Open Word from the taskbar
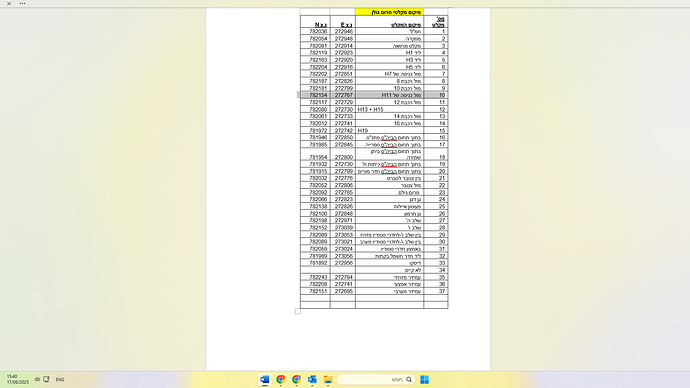The height and width of the screenshot is (388, 690). (x=264, y=379)
